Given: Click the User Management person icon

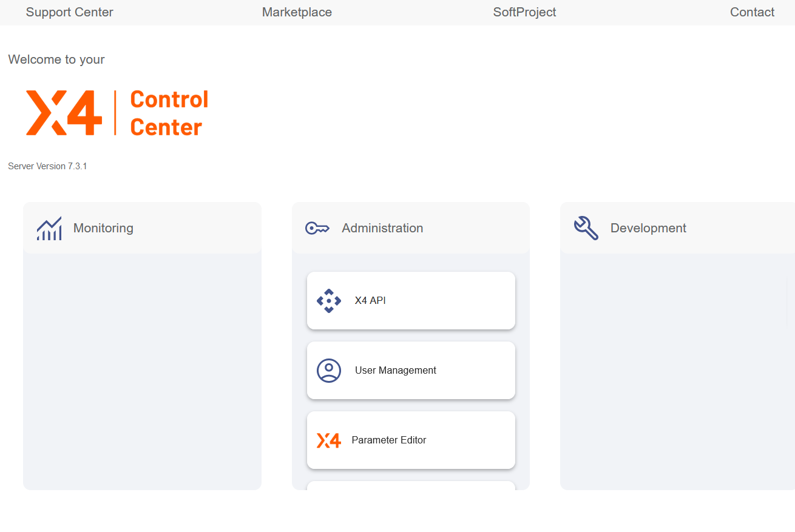Looking at the screenshot, I should (x=329, y=371).
